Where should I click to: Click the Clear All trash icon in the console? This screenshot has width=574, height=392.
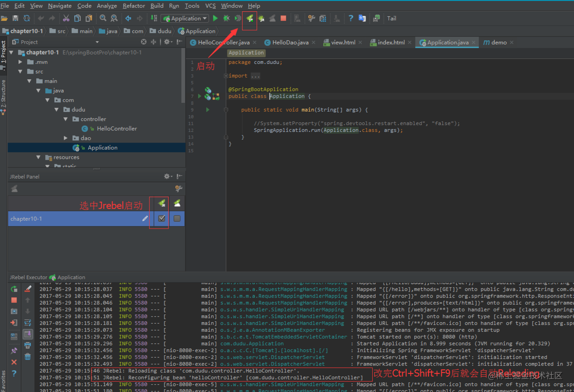click(x=28, y=356)
